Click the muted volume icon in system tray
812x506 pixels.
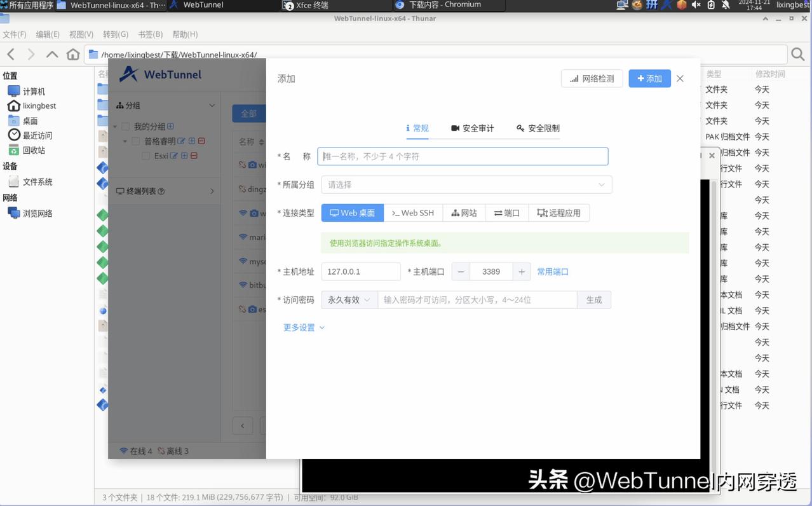click(x=696, y=5)
